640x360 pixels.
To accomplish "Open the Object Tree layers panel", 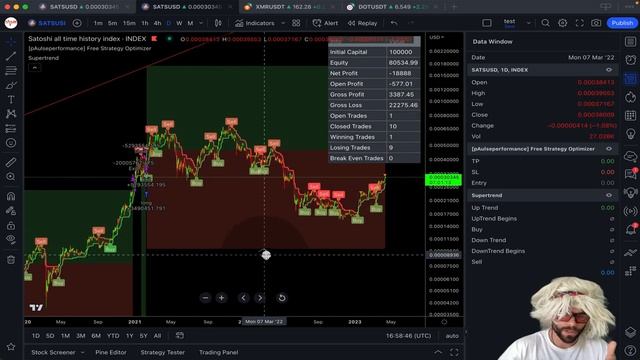I will click(631, 332).
